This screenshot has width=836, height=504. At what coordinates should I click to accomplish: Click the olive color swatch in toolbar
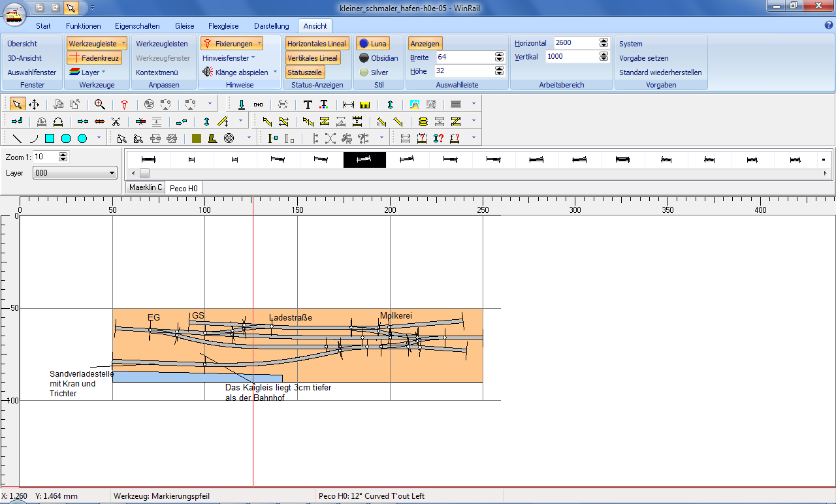tap(197, 138)
